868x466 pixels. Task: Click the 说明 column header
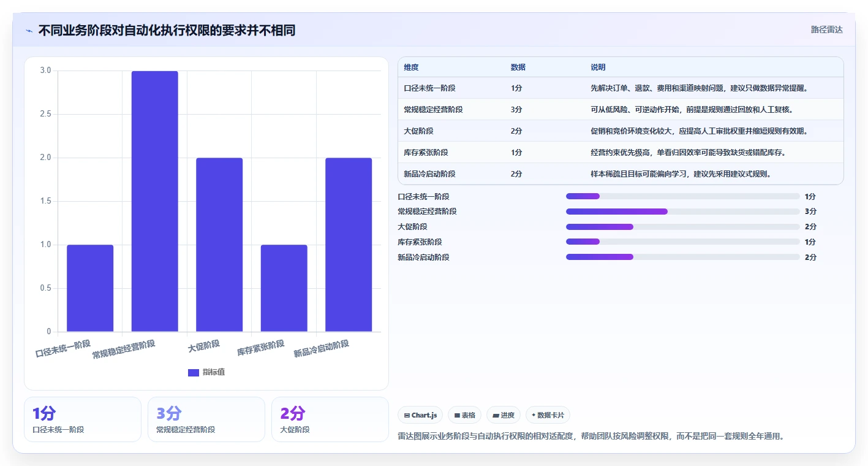(598, 67)
